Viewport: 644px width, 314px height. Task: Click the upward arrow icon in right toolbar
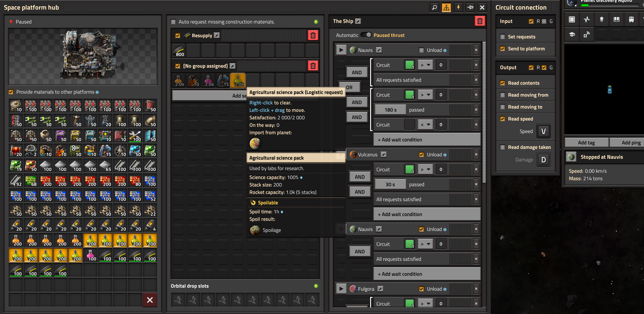(x=602, y=19)
